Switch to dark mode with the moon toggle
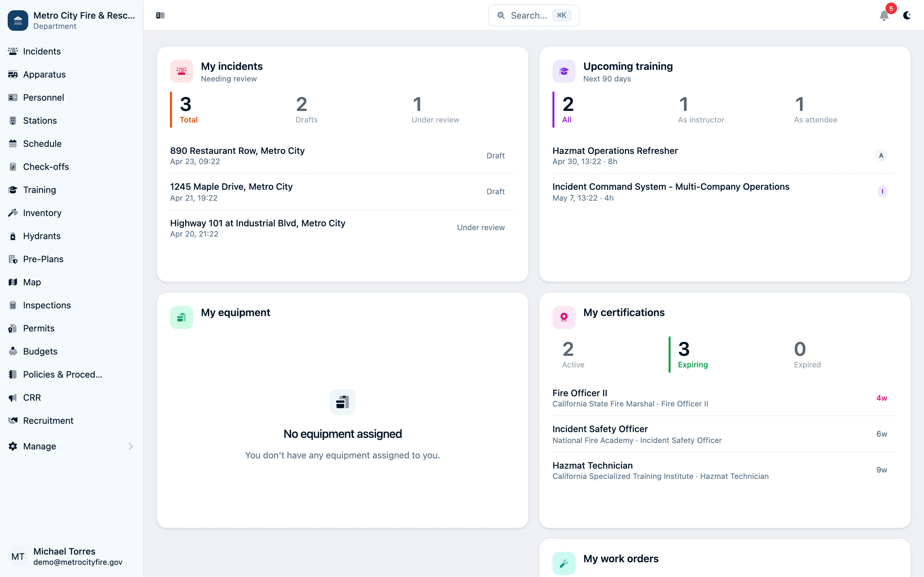This screenshot has width=924, height=577. [907, 15]
